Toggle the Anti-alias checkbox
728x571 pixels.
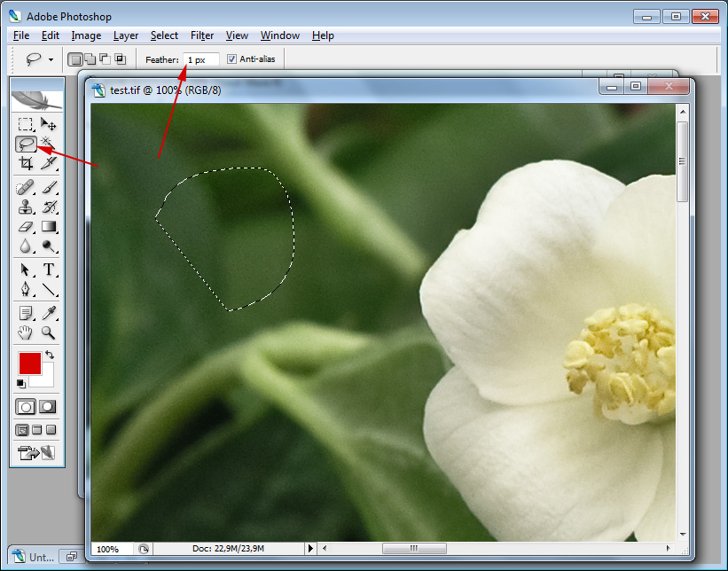coord(232,59)
